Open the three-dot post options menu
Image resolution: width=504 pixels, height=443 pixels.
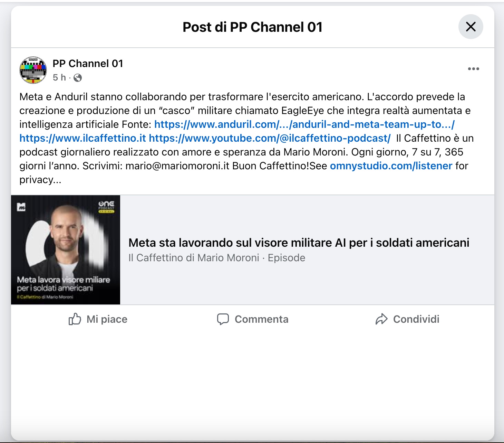click(473, 69)
